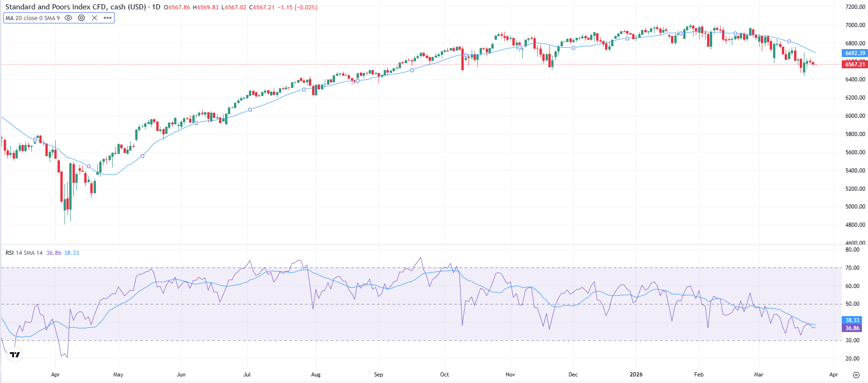
Task: Click the open value O6567.86
Action: pyautogui.click(x=177, y=7)
